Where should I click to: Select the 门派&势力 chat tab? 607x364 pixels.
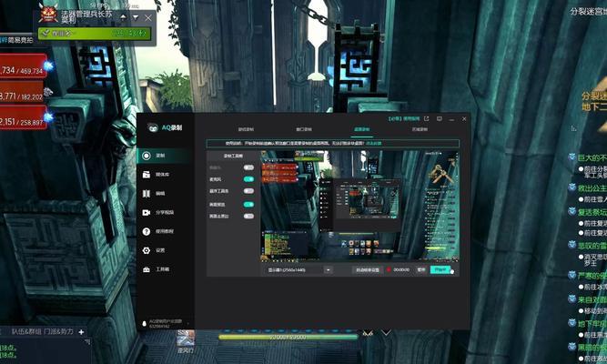click(58, 332)
